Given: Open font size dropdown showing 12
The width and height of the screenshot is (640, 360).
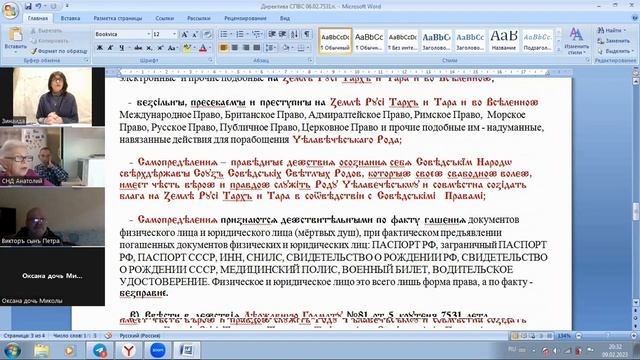Looking at the screenshot, I should pos(164,34).
